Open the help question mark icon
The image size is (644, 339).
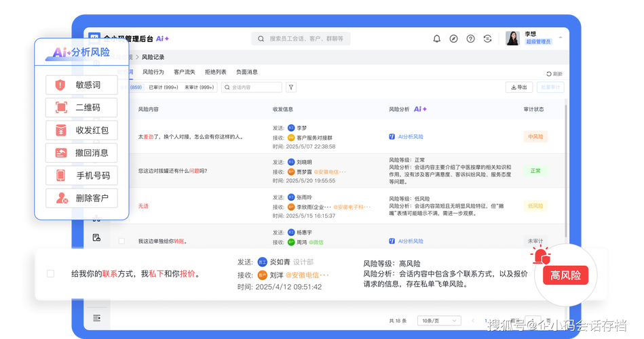pos(470,39)
